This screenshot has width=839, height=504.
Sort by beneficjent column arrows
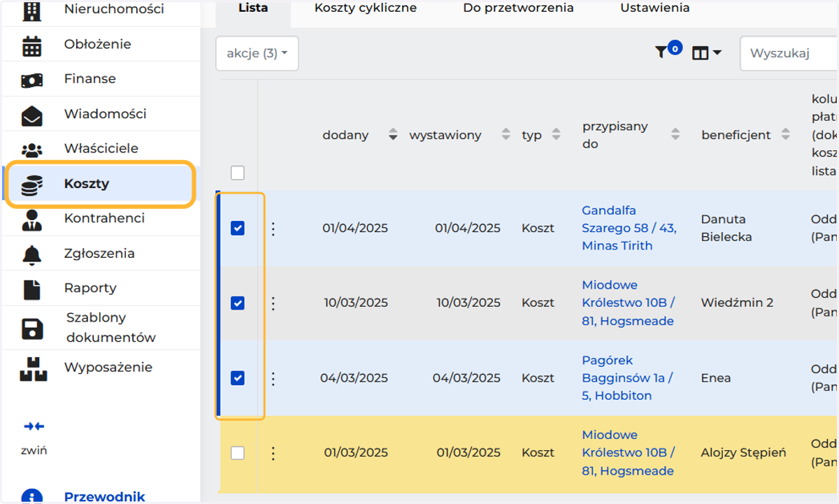point(786,135)
